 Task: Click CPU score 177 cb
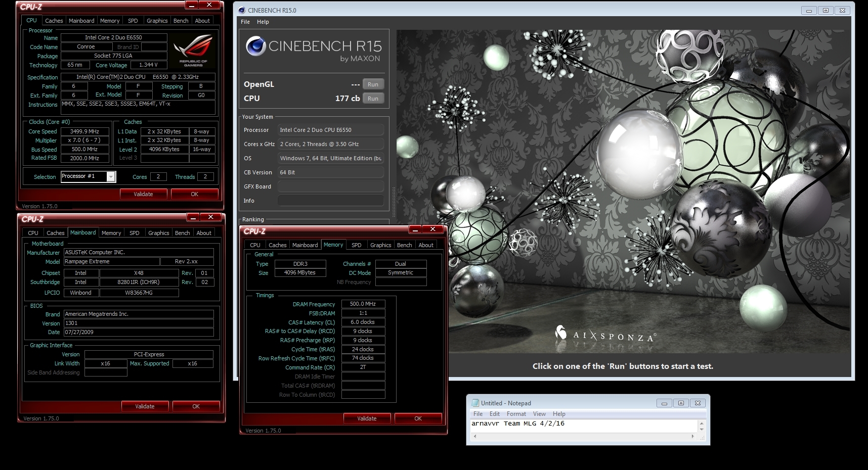[x=347, y=98]
